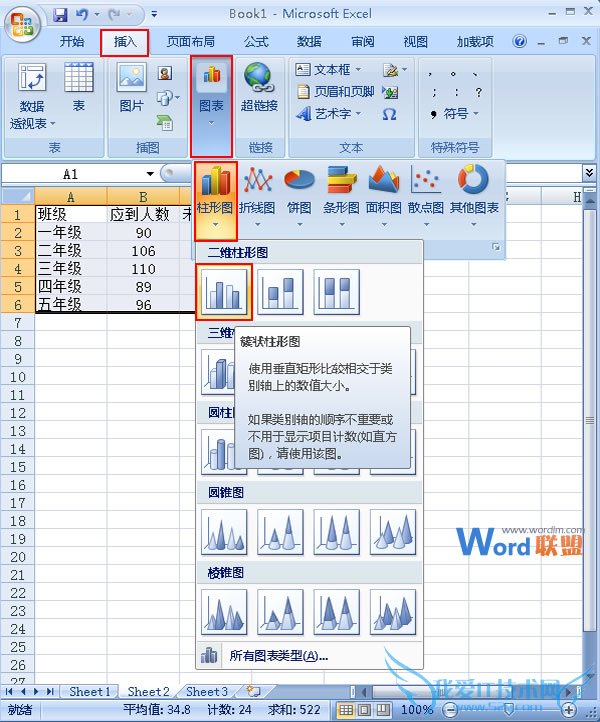Open All Chart Types (所有图表类型)
Image resolution: width=600 pixels, height=722 pixels.
tap(309, 655)
